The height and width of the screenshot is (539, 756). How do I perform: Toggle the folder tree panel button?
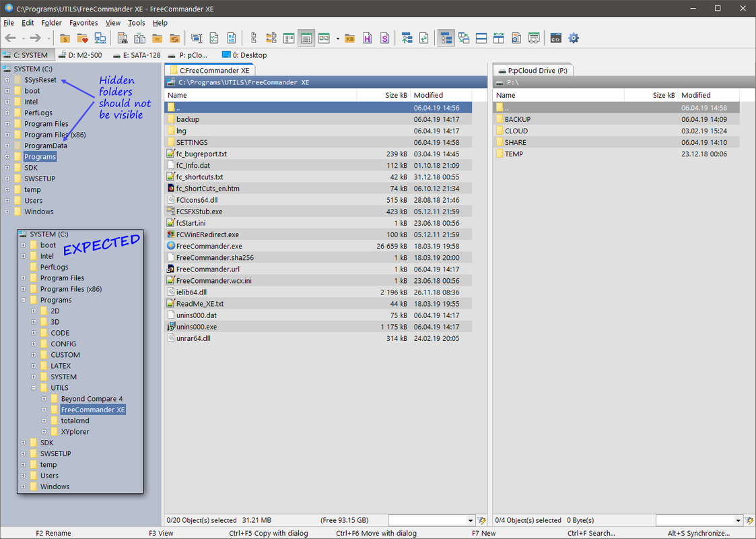[446, 38]
